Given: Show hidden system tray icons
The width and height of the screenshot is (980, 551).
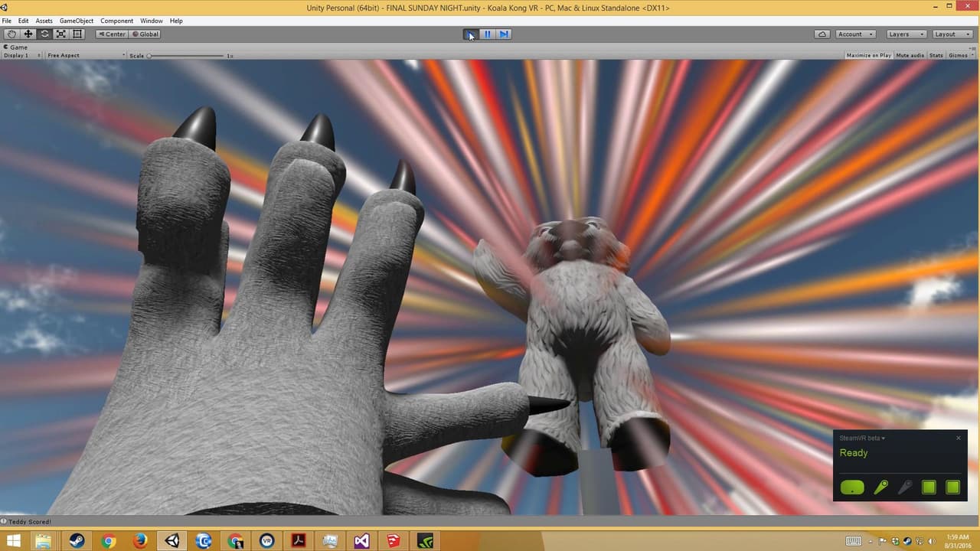Looking at the screenshot, I should pos(871,542).
